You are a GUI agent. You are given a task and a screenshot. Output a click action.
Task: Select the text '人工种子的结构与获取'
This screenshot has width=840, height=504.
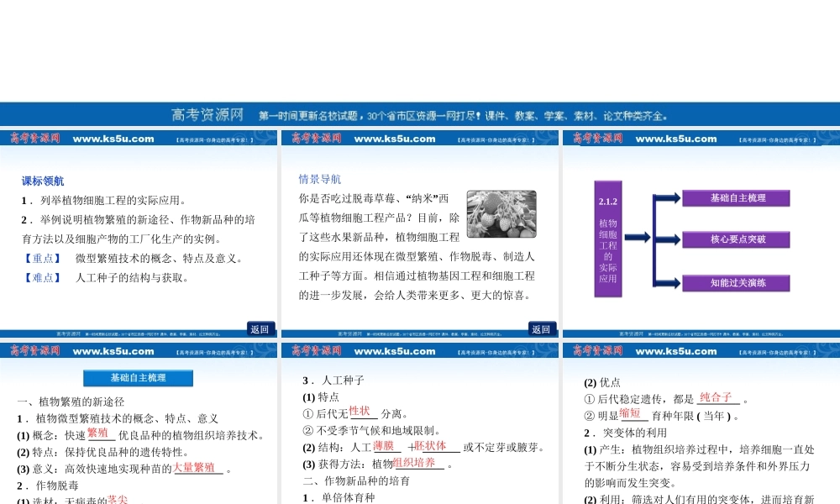tap(132, 278)
